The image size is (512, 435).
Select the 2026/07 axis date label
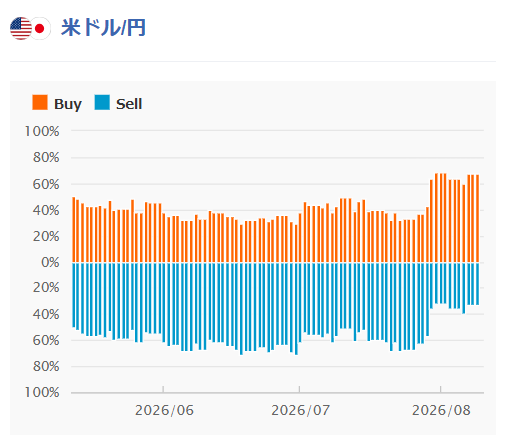[301, 410]
